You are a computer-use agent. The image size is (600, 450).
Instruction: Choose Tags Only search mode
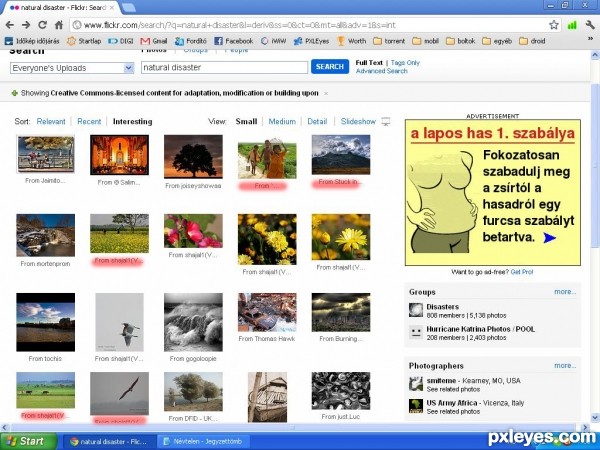[405, 63]
